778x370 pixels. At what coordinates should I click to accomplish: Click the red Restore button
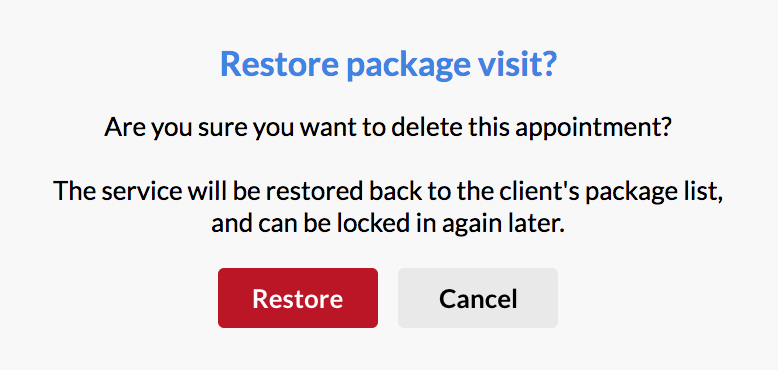pos(298,298)
